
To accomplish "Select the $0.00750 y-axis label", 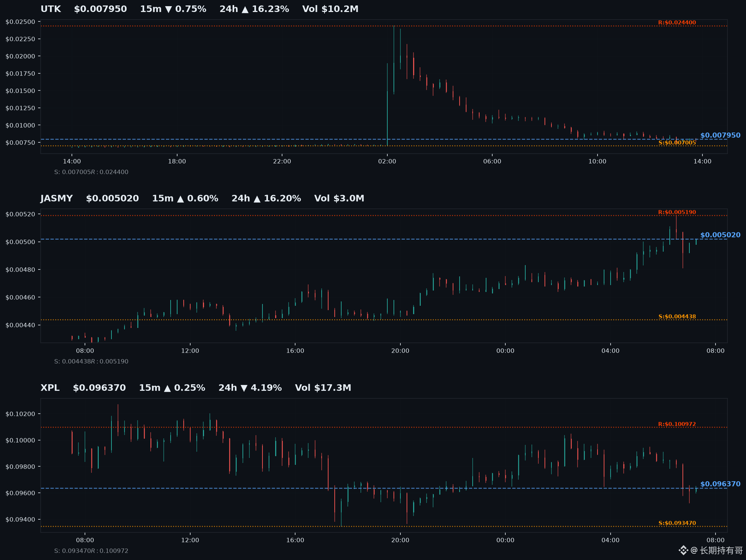I will pos(20,143).
